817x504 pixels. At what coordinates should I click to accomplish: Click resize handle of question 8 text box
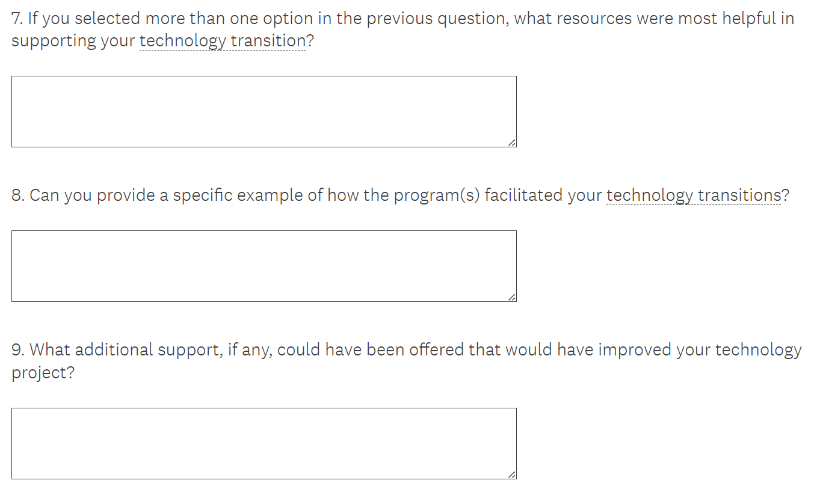point(511,297)
